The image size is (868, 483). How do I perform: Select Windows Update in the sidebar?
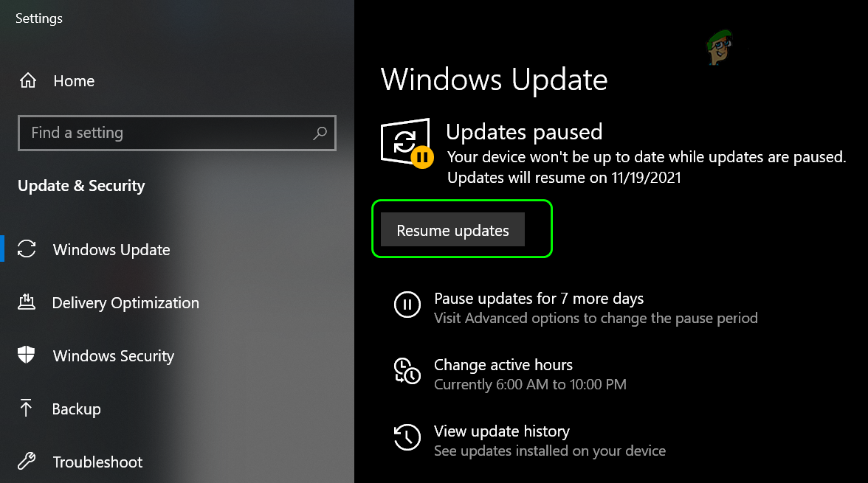pyautogui.click(x=111, y=249)
